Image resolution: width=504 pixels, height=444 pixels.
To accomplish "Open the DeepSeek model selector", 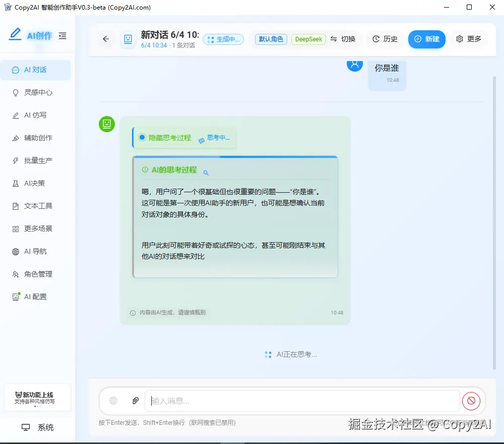I will [x=308, y=38].
